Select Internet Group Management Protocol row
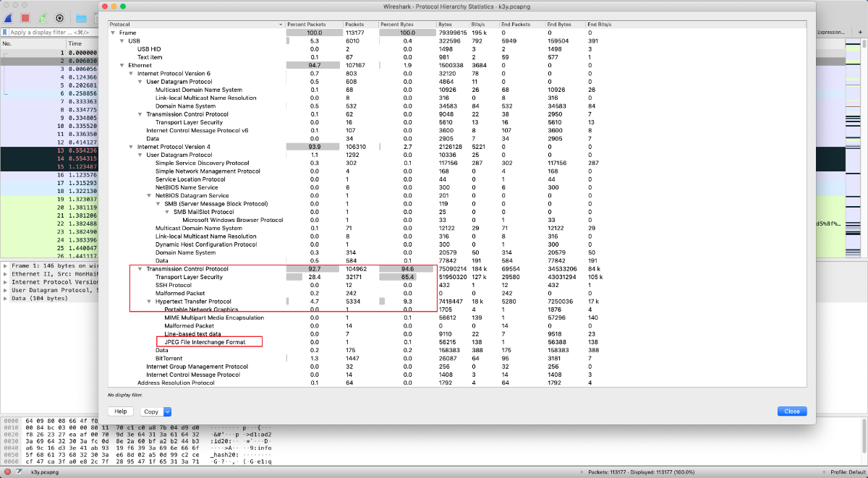 point(457,367)
